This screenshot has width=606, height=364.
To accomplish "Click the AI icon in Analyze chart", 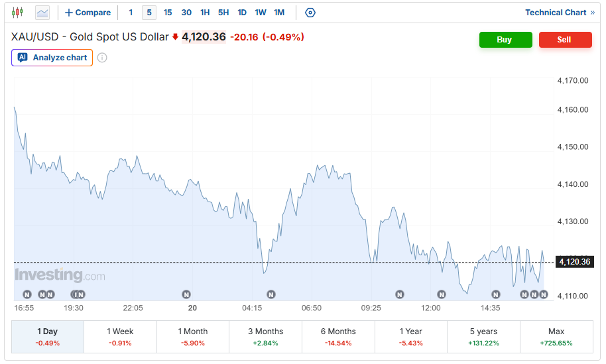I will (x=23, y=58).
